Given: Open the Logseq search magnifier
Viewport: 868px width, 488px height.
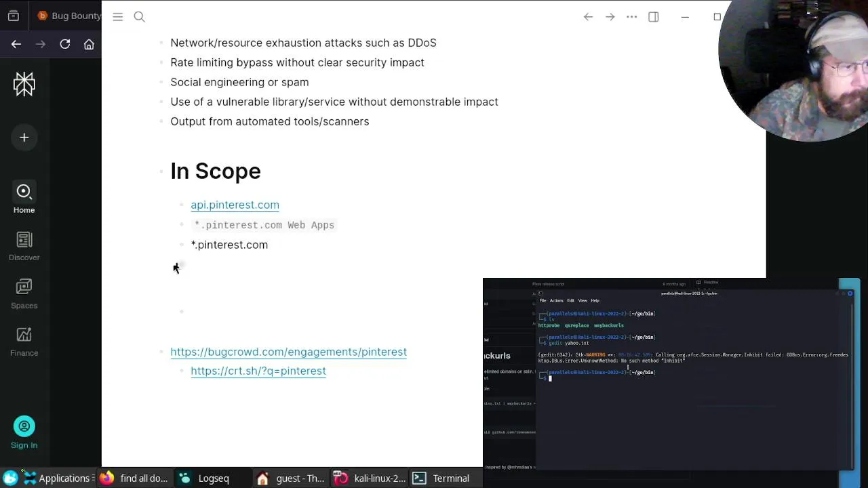Looking at the screenshot, I should click(140, 17).
